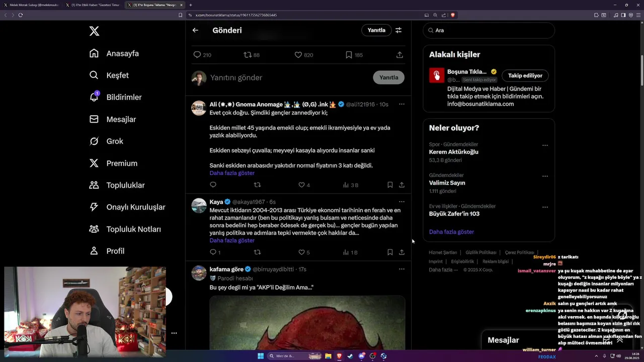Image resolution: width=644 pixels, height=362 pixels.
Task: Open the browser hamburger menu
Action: coord(638,15)
